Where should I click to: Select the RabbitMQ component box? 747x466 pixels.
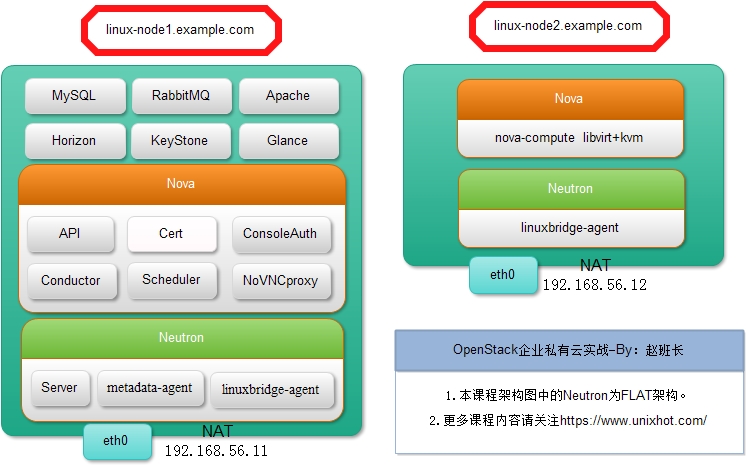[182, 96]
